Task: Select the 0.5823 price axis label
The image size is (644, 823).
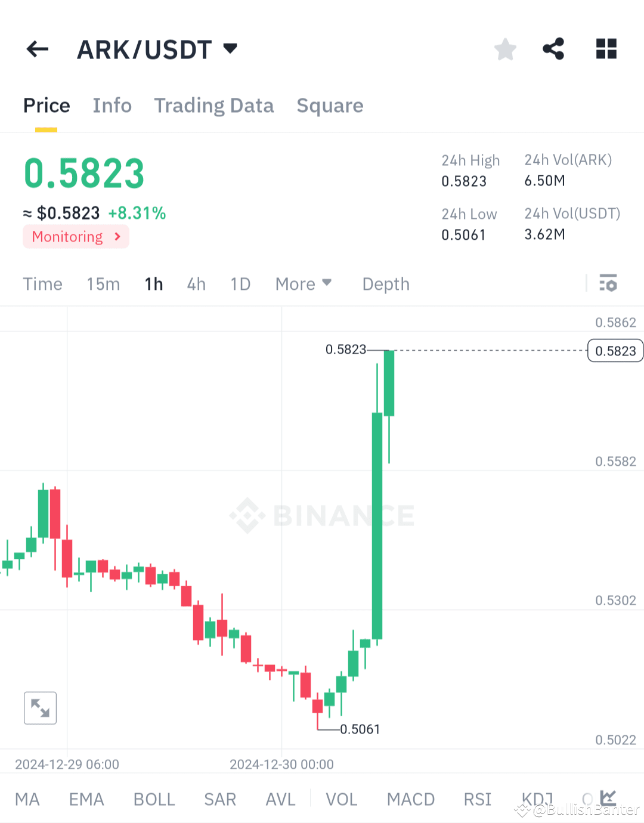Action: coord(615,351)
